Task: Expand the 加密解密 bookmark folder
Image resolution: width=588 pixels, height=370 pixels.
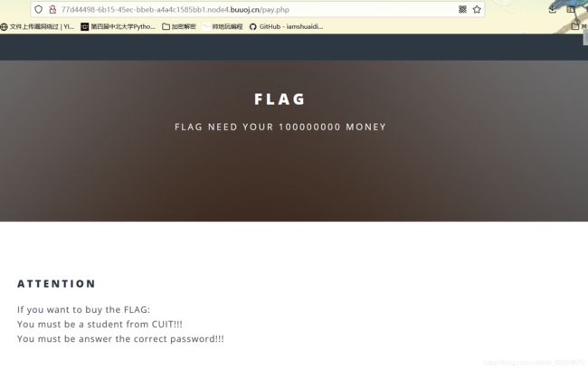Action: tap(179, 26)
